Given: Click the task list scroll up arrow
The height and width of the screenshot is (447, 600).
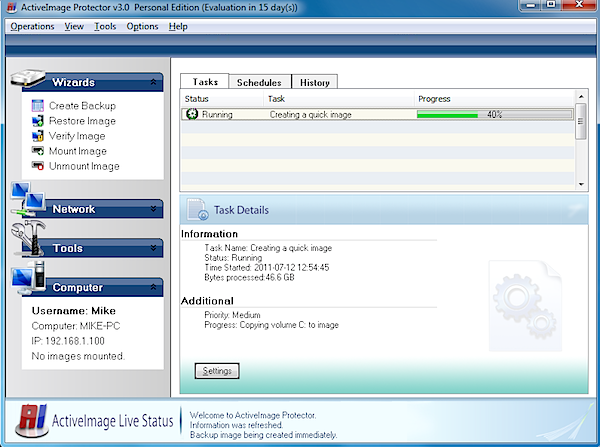Looking at the screenshot, I should [581, 96].
